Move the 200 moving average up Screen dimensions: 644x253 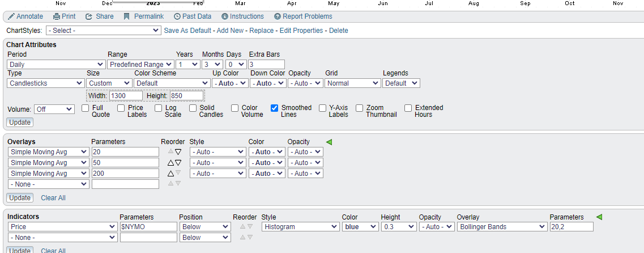point(170,173)
